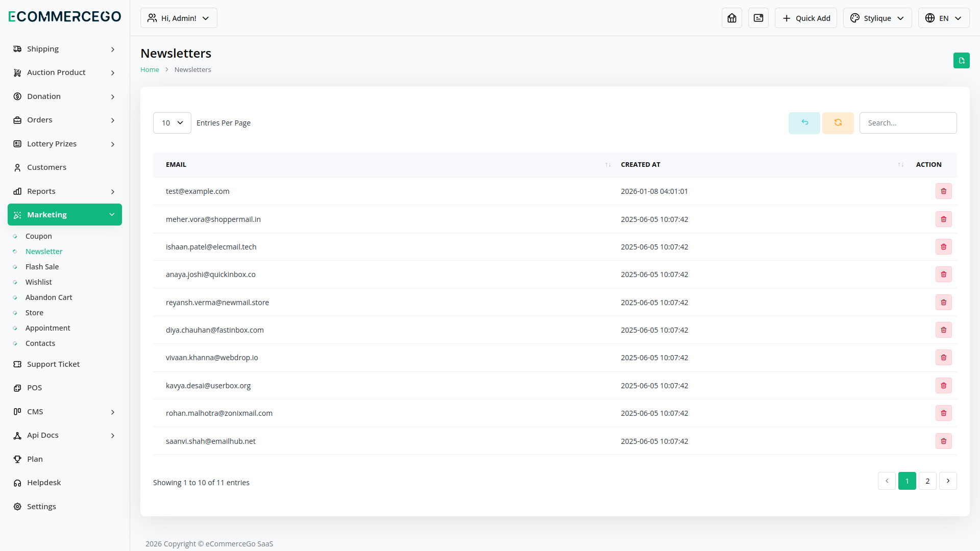This screenshot has height=551, width=980.
Task: Delete diya.chauhan@fastinbox.com entry
Action: (943, 330)
